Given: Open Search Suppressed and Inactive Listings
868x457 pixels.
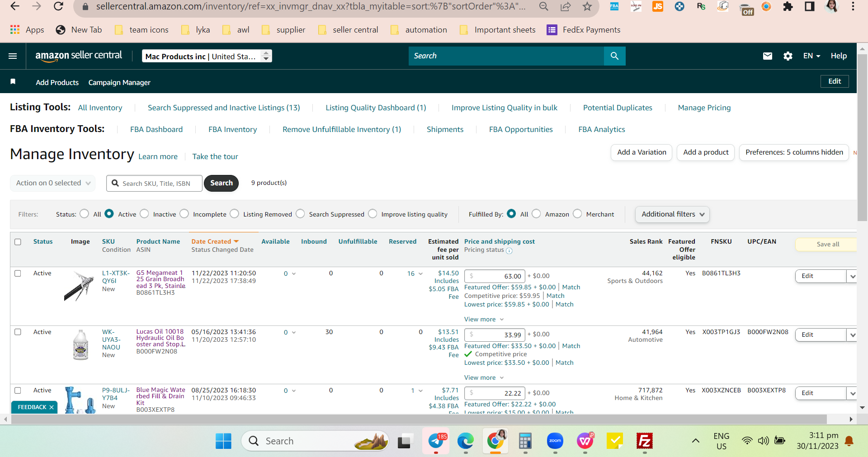Looking at the screenshot, I should point(224,108).
